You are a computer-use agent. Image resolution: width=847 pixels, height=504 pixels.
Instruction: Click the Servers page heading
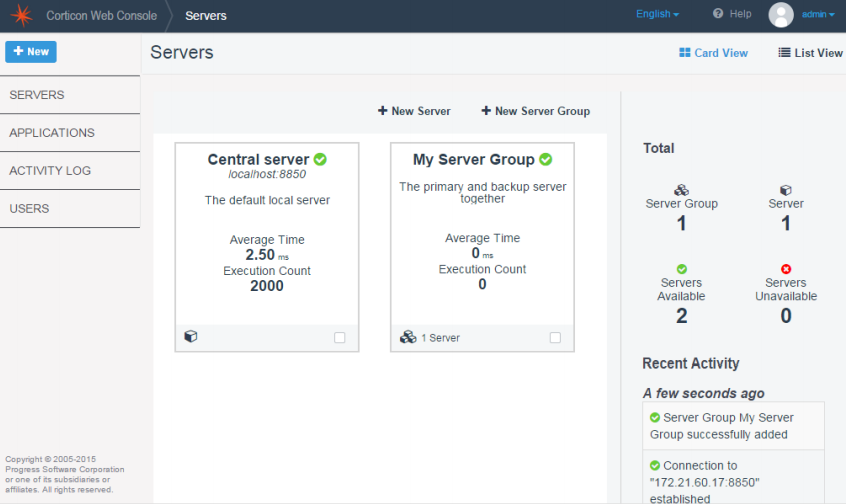point(182,52)
